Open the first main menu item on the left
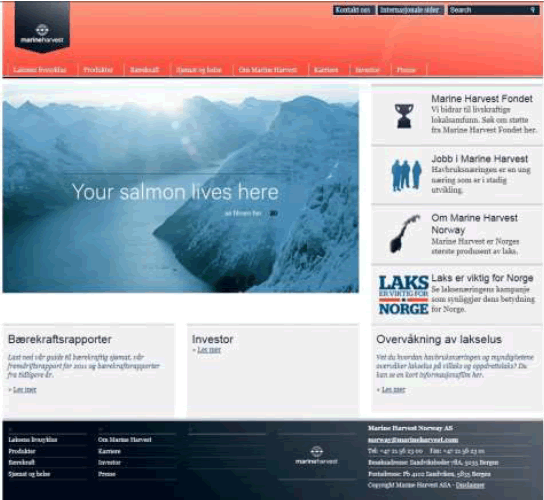 point(40,70)
